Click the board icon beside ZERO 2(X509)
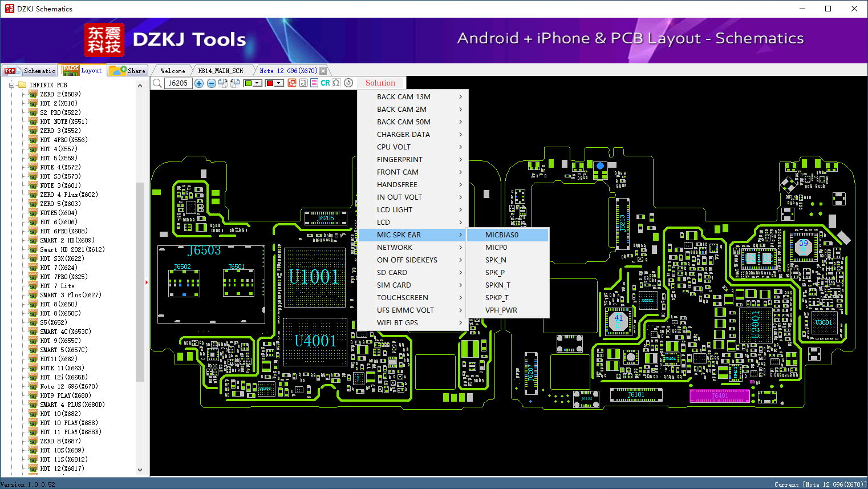Screen dimensions: 868x489 pos(33,94)
